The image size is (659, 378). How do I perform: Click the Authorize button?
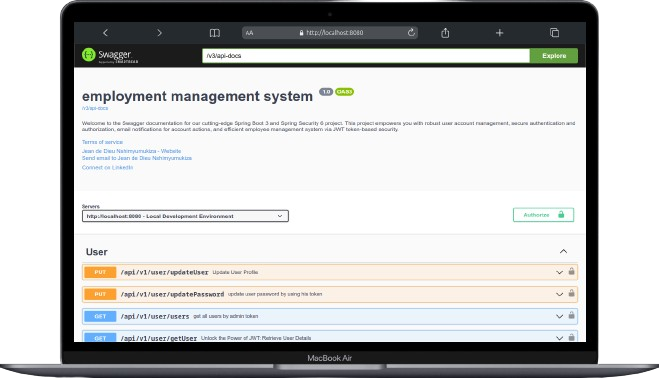click(543, 215)
